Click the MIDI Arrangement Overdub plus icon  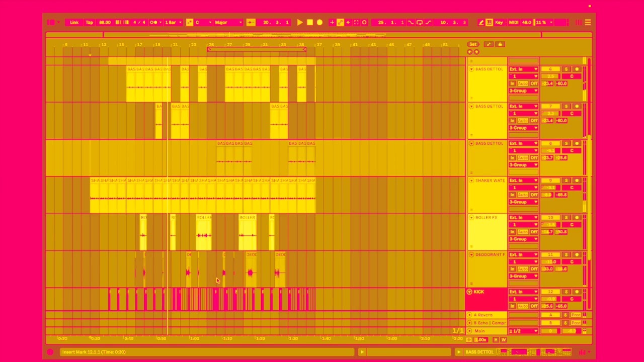pos(332,22)
